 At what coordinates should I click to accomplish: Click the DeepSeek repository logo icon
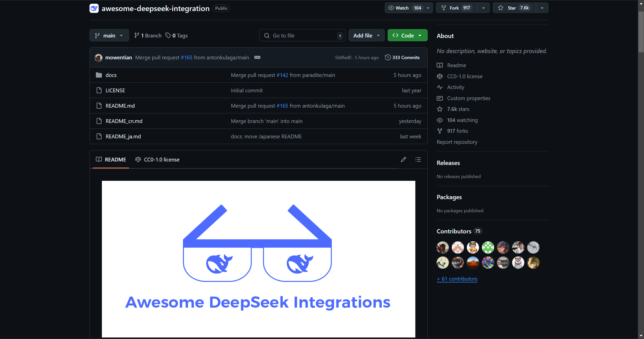pyautogui.click(x=94, y=8)
